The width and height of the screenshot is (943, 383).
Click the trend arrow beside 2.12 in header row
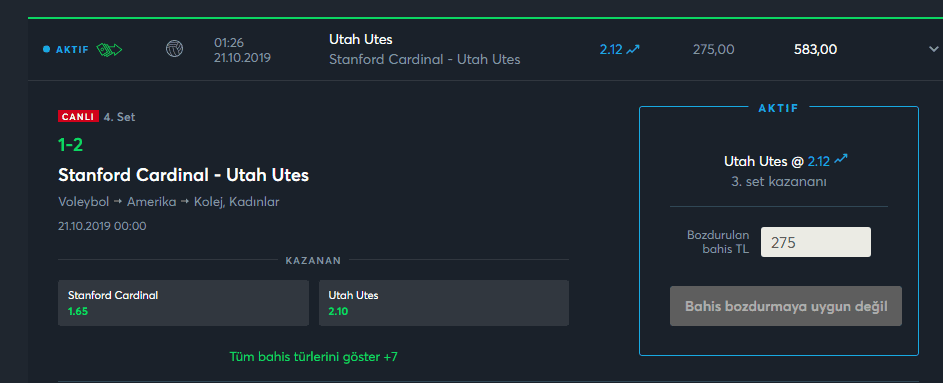point(633,50)
